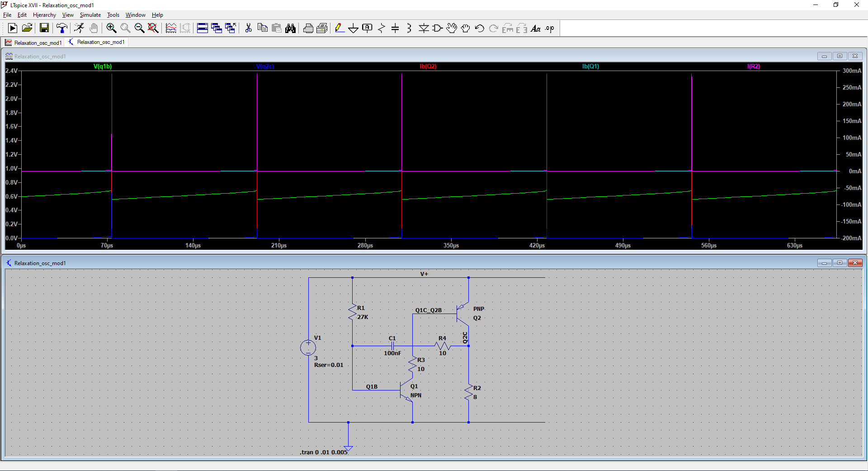Click the I(R2) trace label
This screenshot has height=471, width=868.
point(754,66)
